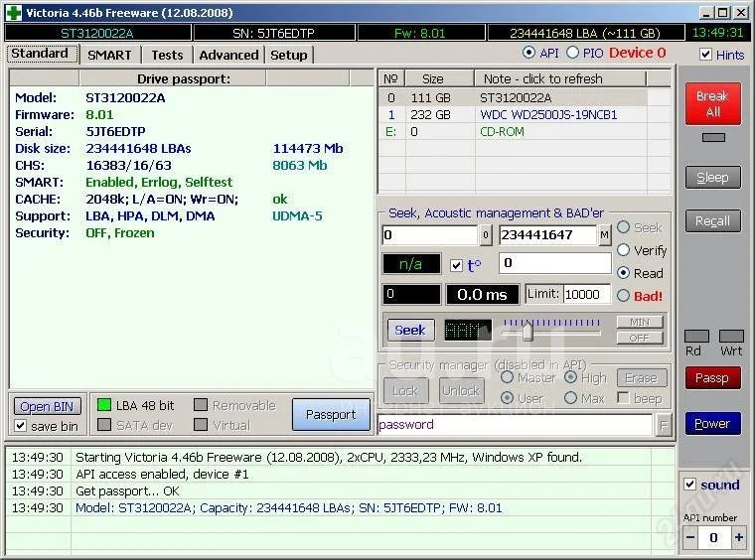Select the E: CD-ROM row
The width and height of the screenshot is (755, 560).
(525, 132)
